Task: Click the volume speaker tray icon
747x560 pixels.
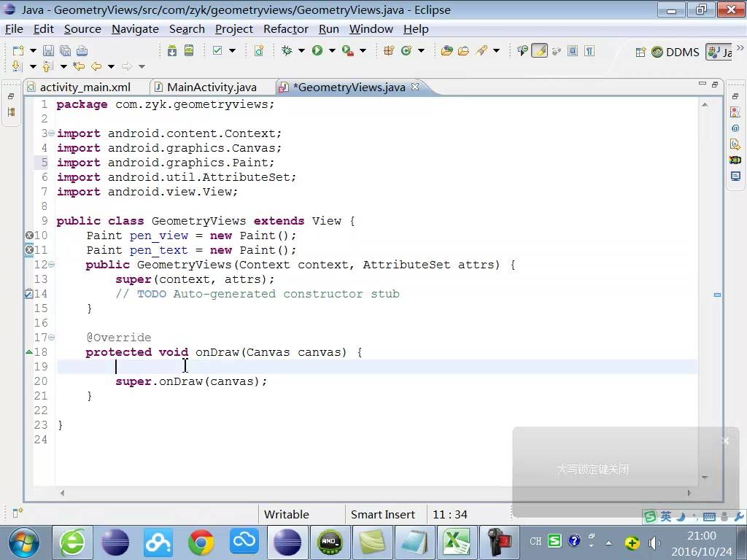Action: (654, 542)
